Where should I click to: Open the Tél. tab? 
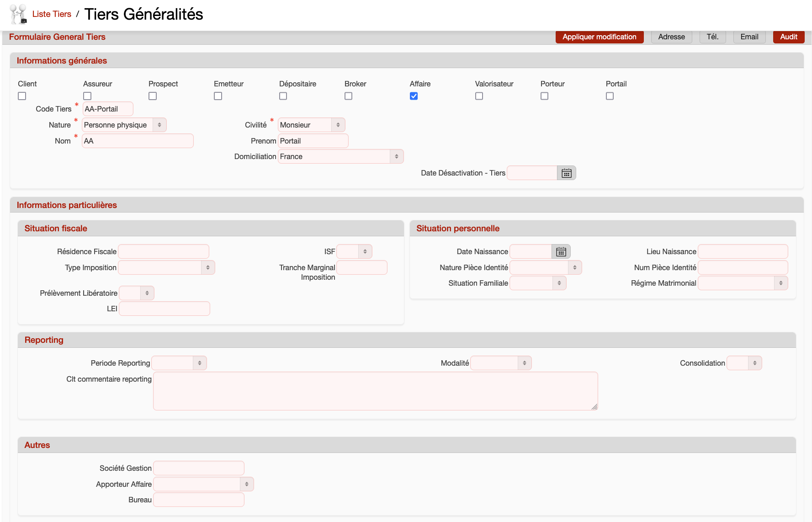pyautogui.click(x=712, y=37)
